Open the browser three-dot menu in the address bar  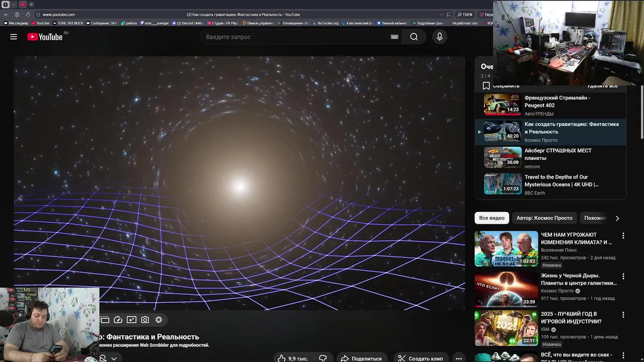click(441, 15)
